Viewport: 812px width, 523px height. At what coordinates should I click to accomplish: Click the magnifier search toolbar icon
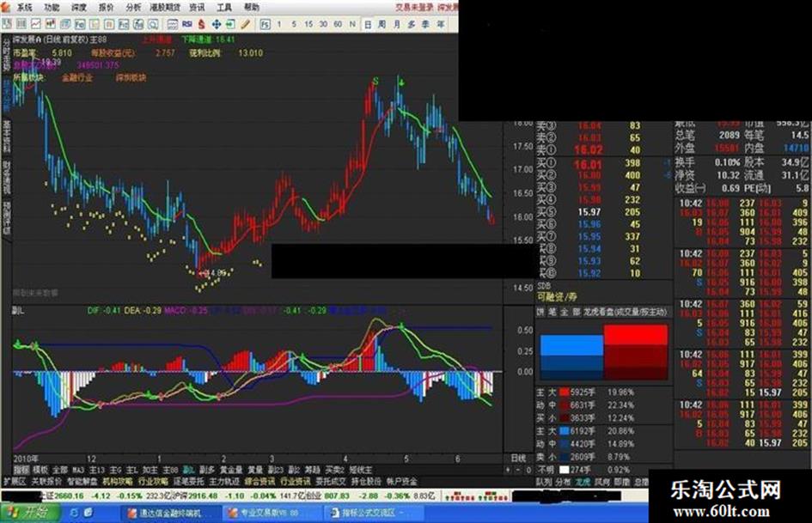[x=153, y=24]
